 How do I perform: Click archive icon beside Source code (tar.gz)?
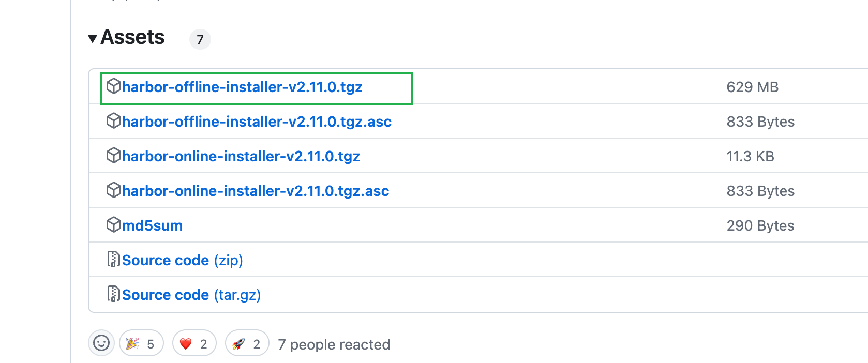coord(113,294)
